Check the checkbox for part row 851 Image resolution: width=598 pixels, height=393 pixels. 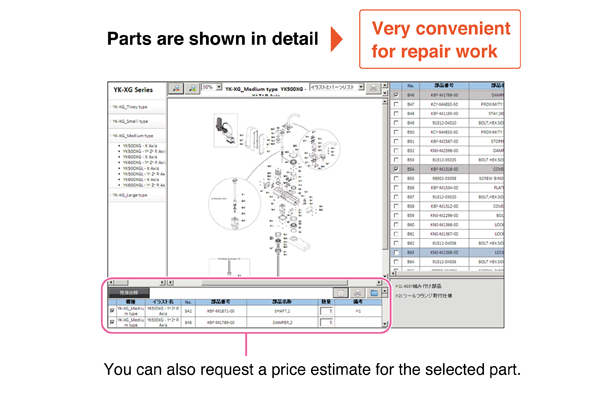[x=396, y=141]
